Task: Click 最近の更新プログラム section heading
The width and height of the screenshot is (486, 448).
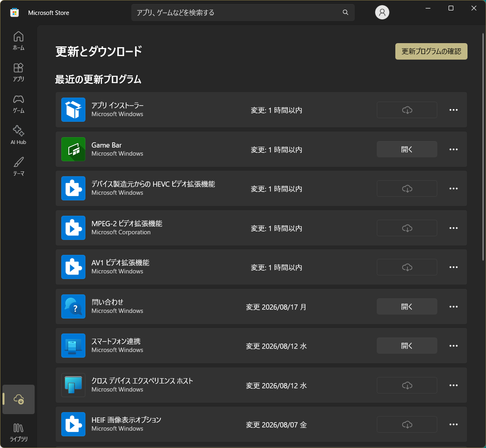Action: point(98,79)
